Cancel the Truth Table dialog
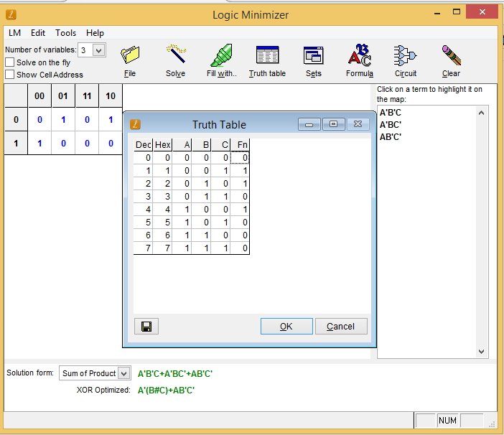The height and width of the screenshot is (435, 504). pos(341,327)
